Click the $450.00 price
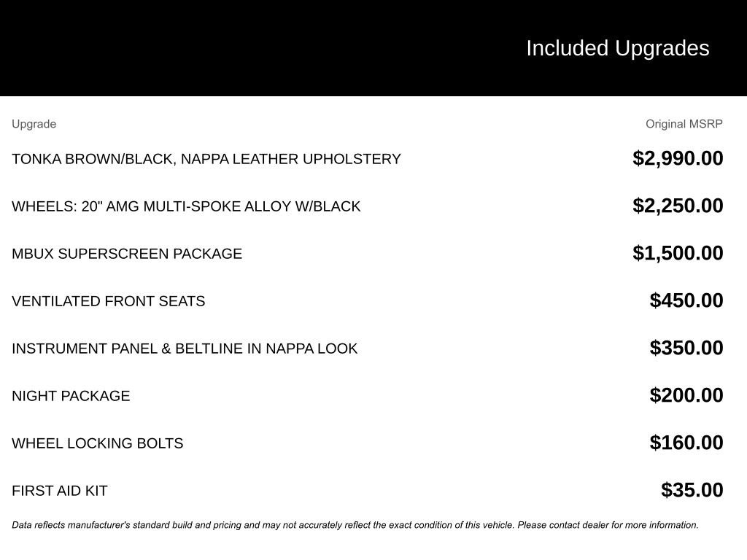747x560 pixels. (686, 300)
